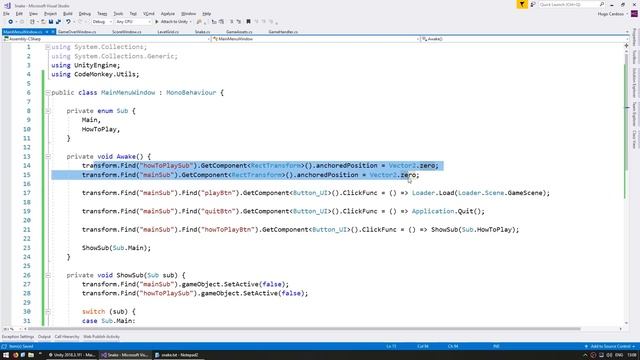Close the MainMenuWindow.cs tab

[53, 32]
